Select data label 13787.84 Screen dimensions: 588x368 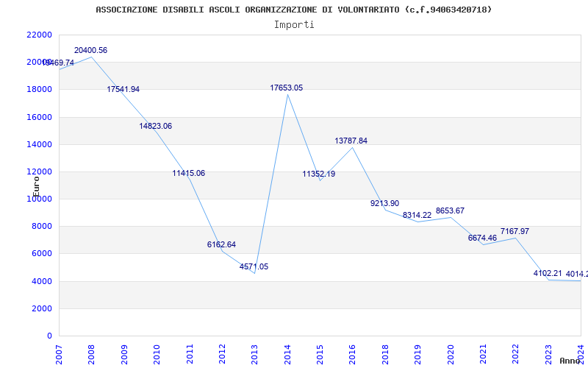(x=351, y=141)
